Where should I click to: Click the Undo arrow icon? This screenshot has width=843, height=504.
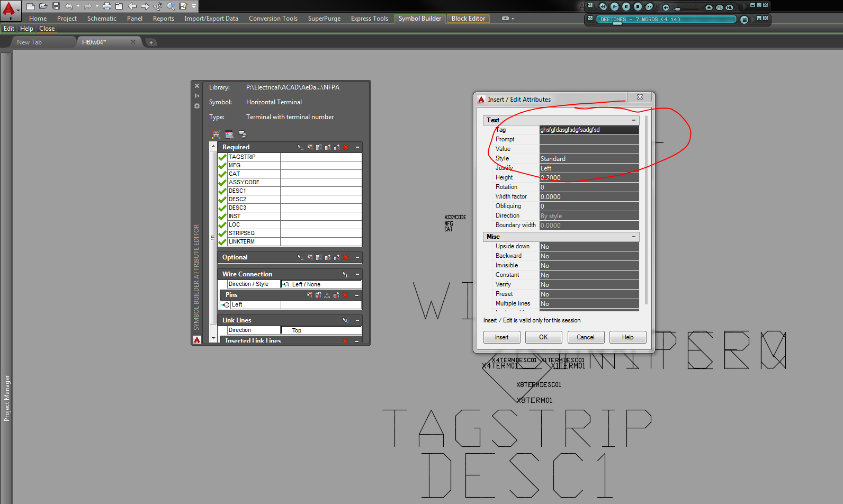pos(69,6)
